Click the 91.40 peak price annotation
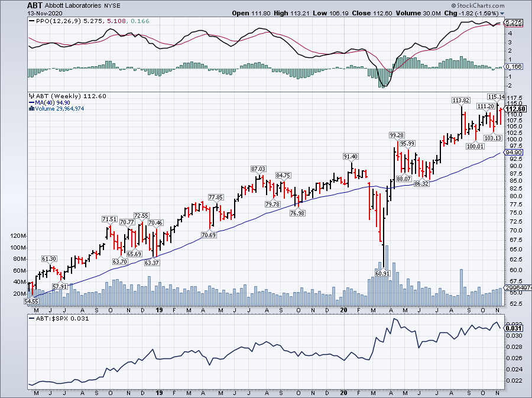532x398 pixels. [x=351, y=156]
